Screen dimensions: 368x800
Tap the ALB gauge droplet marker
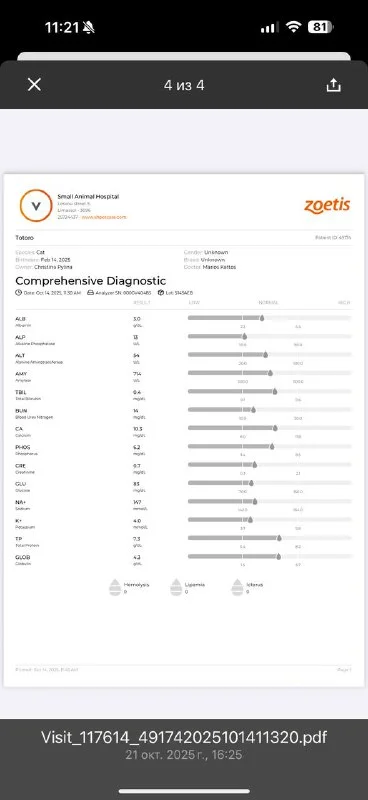point(262,318)
